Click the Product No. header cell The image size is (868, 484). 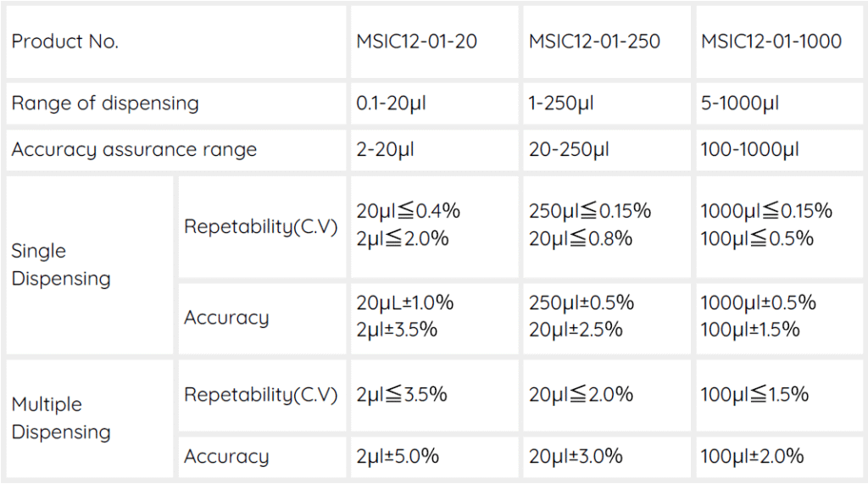[65, 42]
